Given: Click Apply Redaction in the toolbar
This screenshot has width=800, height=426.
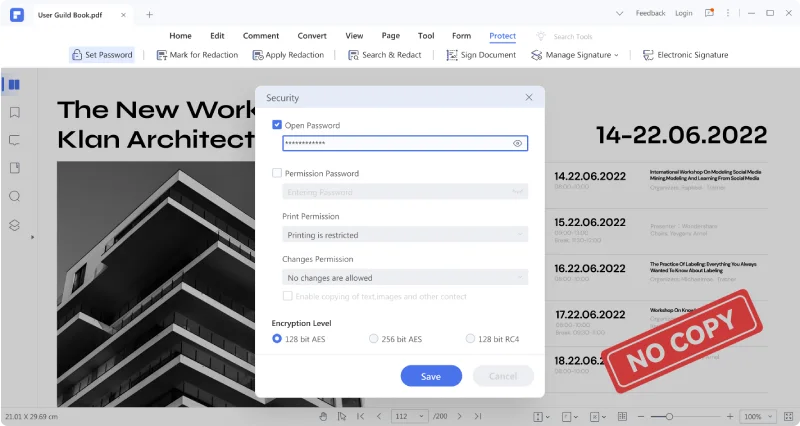Looking at the screenshot, I should click(288, 55).
